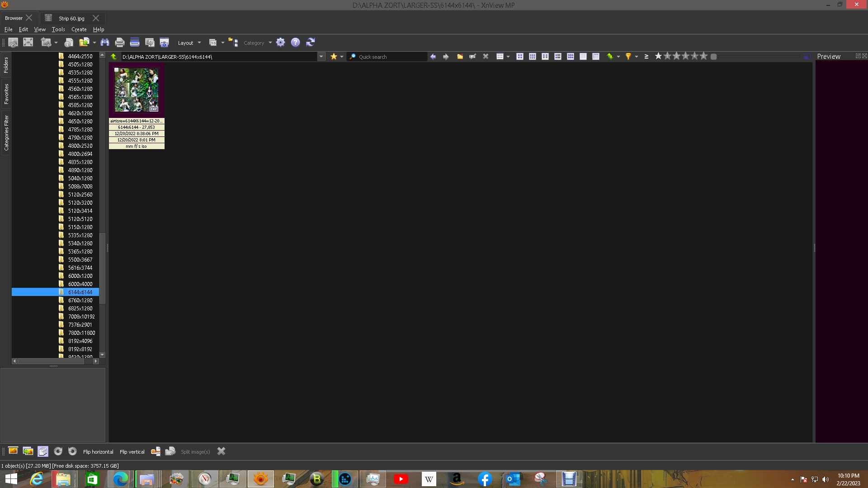
Task: Expand the address path dropdown arrow
Action: point(321,57)
